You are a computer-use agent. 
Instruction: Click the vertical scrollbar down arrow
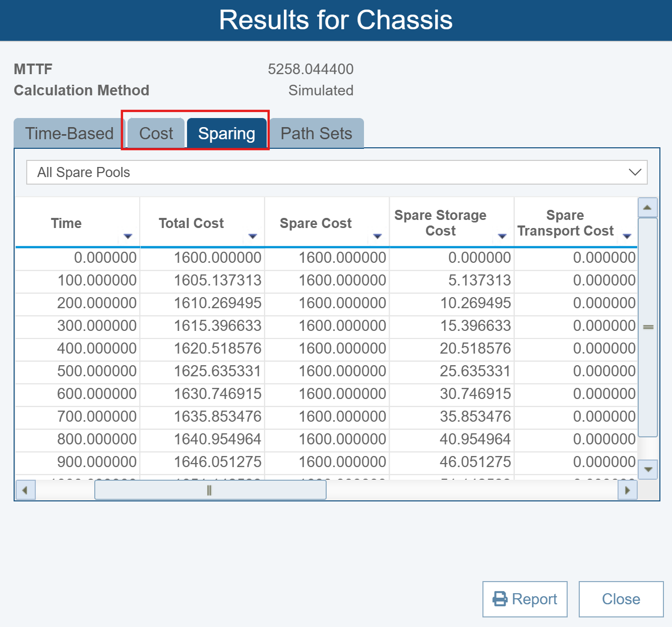[x=647, y=469]
